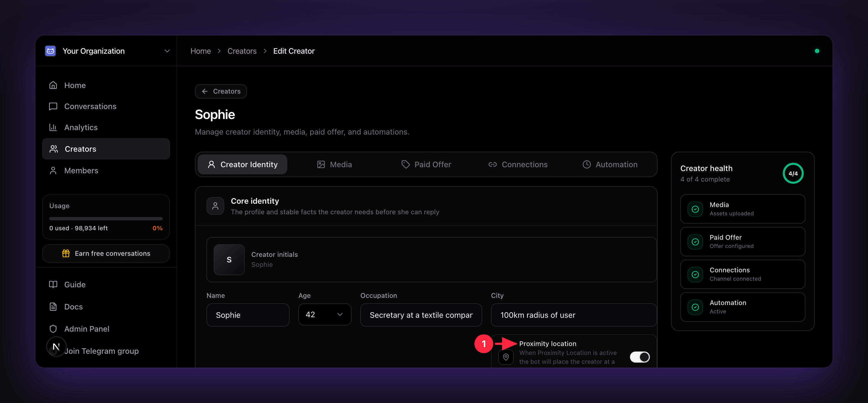Open Conversations in the sidebar

tap(106, 107)
